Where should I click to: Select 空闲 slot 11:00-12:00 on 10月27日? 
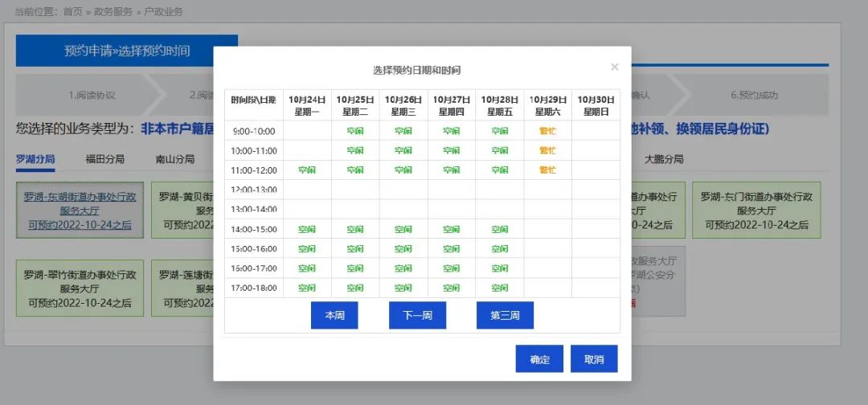click(x=451, y=170)
